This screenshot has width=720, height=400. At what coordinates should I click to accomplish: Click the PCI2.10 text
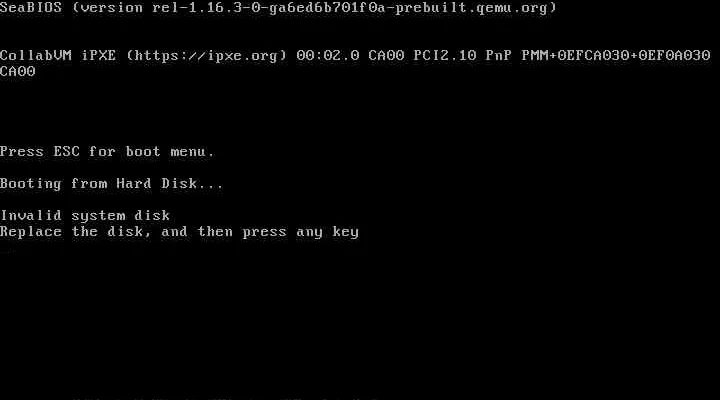point(444,56)
